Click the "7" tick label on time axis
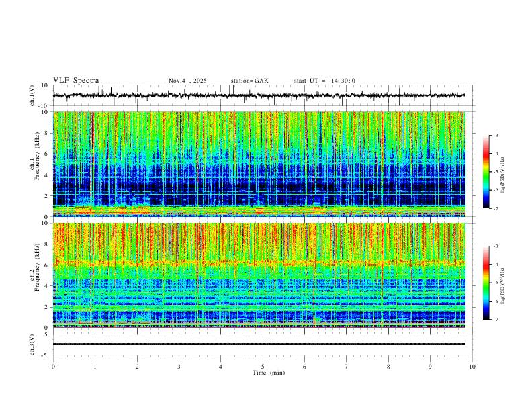The image size is (532, 411). tap(347, 367)
